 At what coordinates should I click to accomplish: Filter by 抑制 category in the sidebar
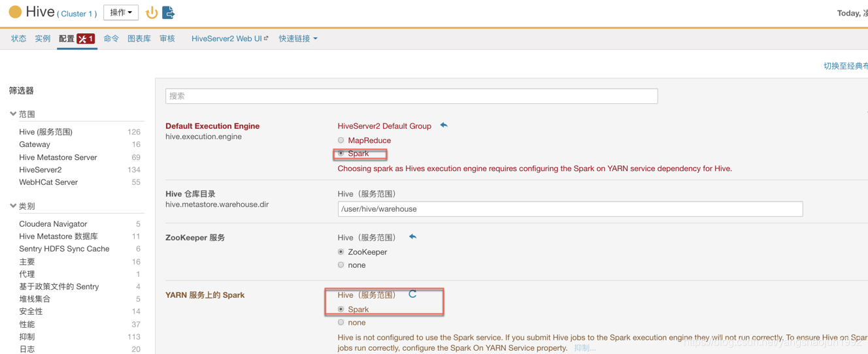point(27,337)
